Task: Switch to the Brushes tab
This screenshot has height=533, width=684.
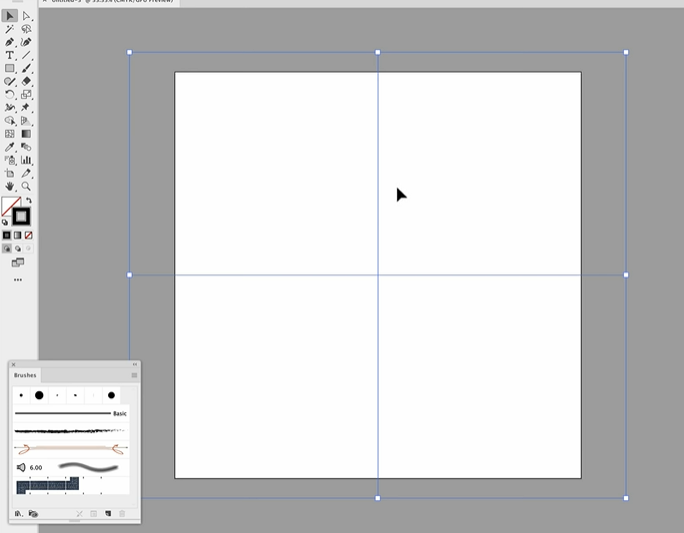Action: click(25, 375)
